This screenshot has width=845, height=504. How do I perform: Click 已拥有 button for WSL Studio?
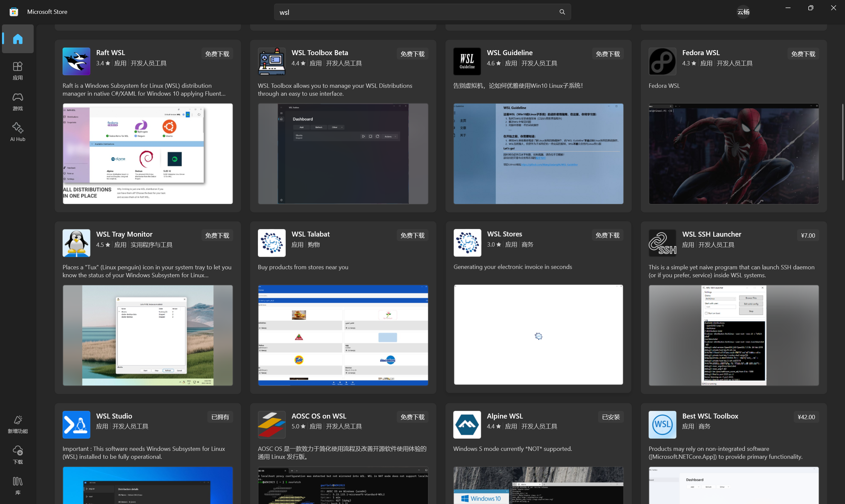click(220, 417)
